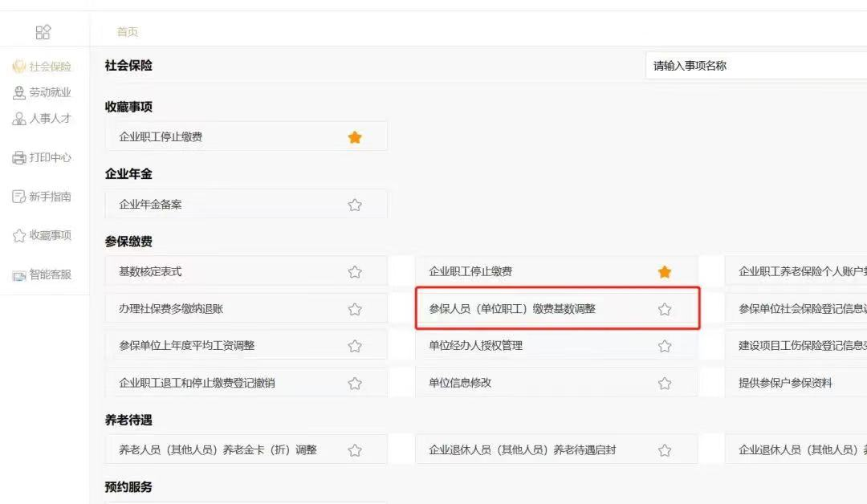Click the 打印中心 printer icon

click(x=19, y=158)
